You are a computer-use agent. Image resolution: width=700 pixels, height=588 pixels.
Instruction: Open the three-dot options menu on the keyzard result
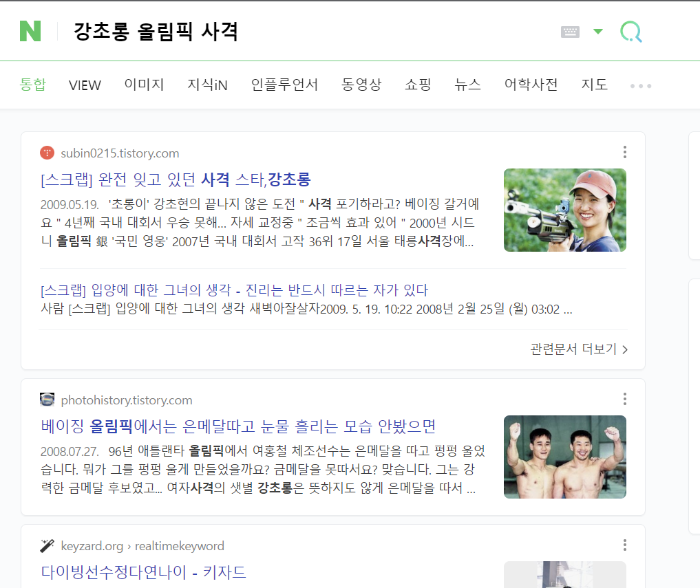(624, 545)
